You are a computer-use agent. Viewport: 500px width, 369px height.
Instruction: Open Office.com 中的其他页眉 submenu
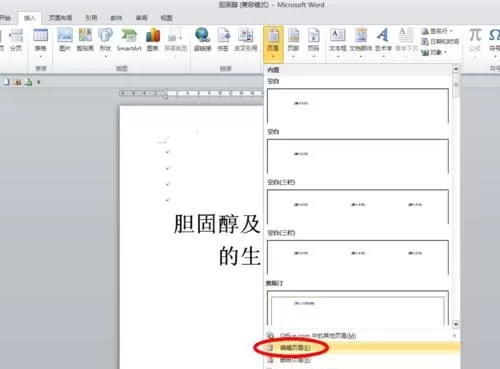[362, 336]
